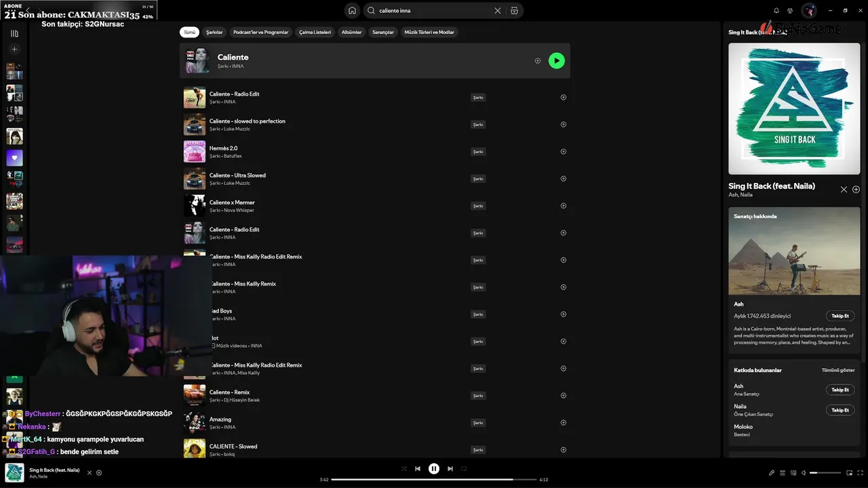Open Liked Songs purple heart tile
868x488 pixels.
14,158
